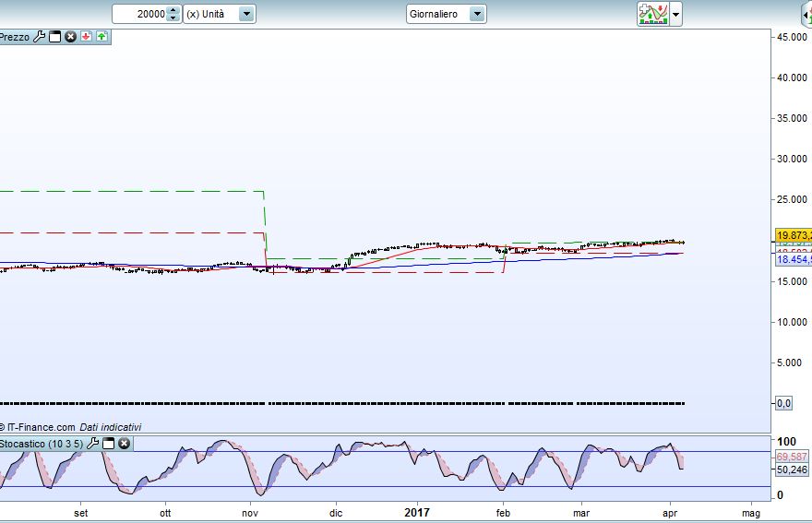Click the 100 stochastic axis label
Image resolution: width=812 pixels, height=523 pixels.
click(x=786, y=442)
